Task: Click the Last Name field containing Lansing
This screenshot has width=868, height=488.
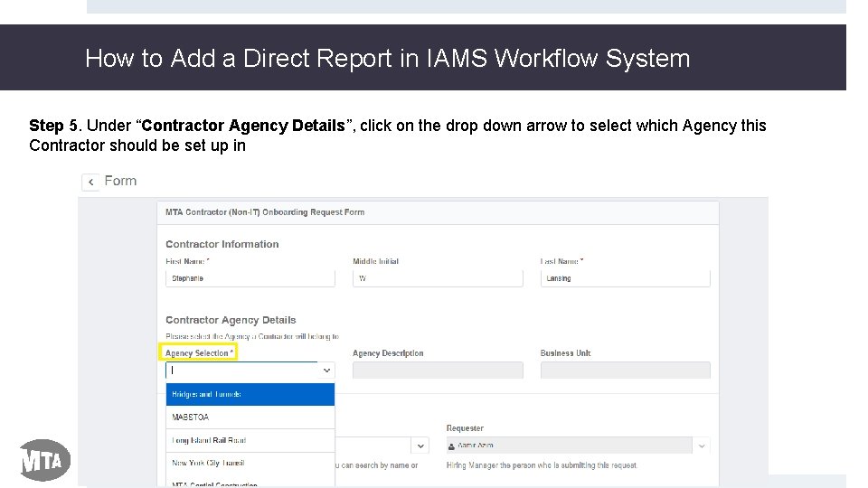Action: click(x=625, y=278)
